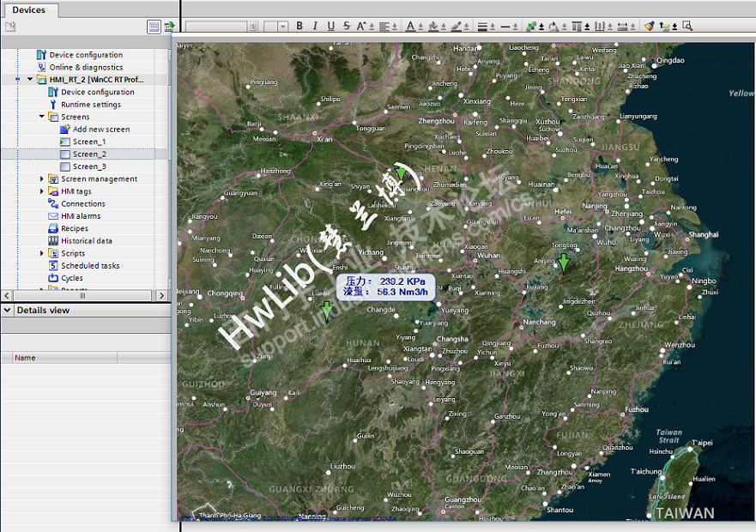The image size is (756, 532).
Task: Click the font color icon
Action: (409, 27)
